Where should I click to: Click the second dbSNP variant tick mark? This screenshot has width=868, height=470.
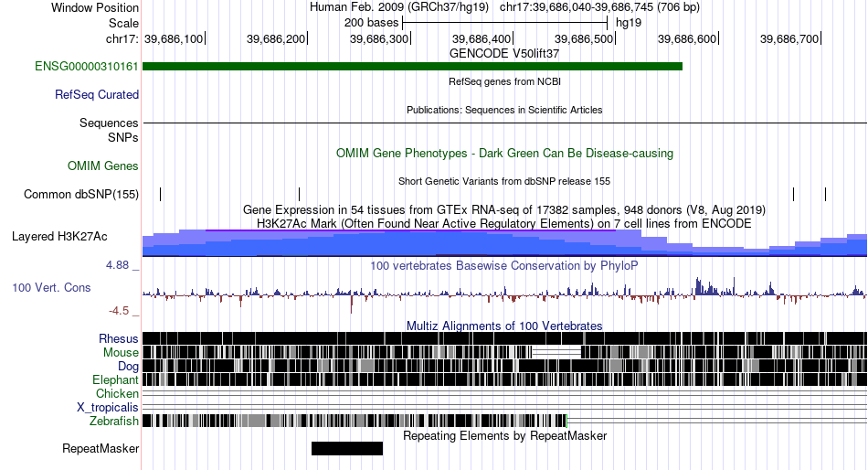click(299, 194)
